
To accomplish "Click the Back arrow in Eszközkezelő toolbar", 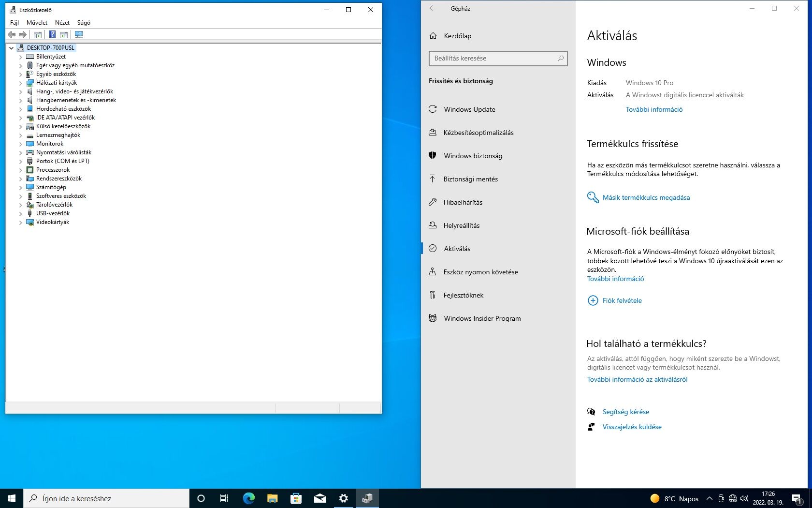I will pyautogui.click(x=12, y=34).
